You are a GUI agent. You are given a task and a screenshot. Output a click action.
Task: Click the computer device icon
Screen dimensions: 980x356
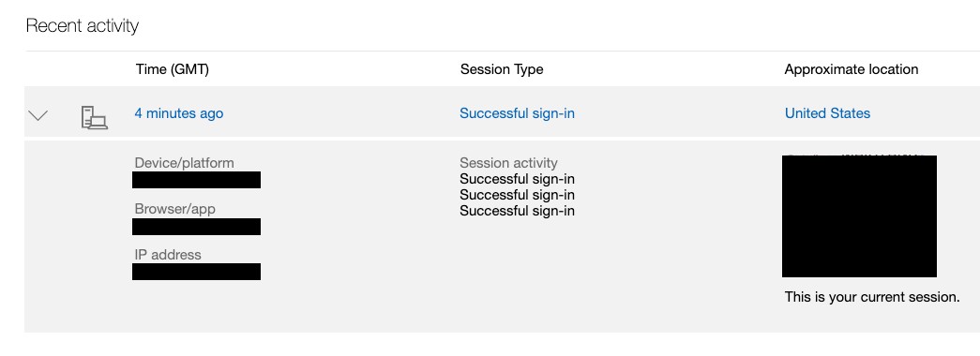[x=95, y=117]
